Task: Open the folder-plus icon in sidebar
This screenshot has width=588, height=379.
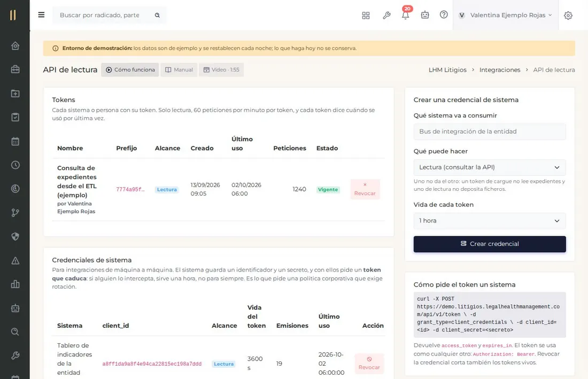Action: pos(15,94)
